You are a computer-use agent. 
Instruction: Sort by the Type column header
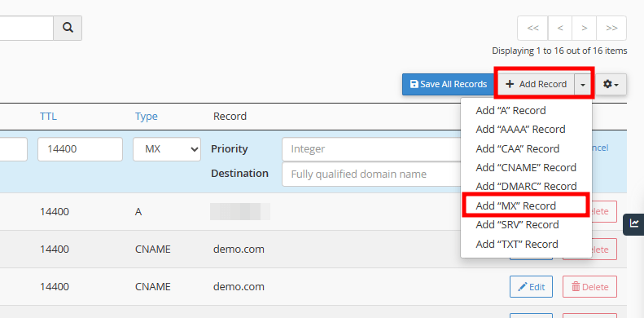coord(147,117)
